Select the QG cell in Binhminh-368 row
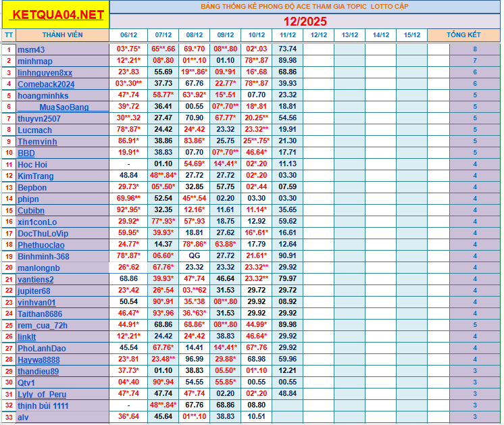 pyautogui.click(x=195, y=257)
